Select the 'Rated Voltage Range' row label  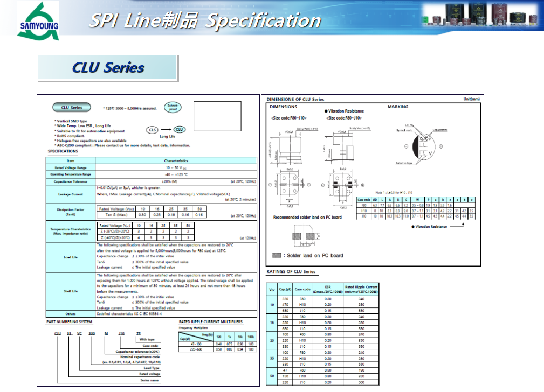(71, 168)
